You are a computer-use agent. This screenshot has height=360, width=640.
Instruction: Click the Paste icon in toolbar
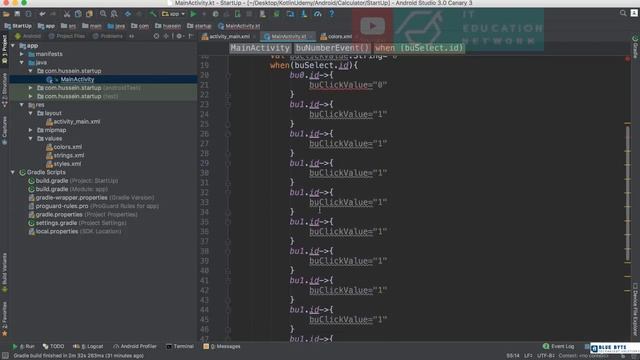89,14
